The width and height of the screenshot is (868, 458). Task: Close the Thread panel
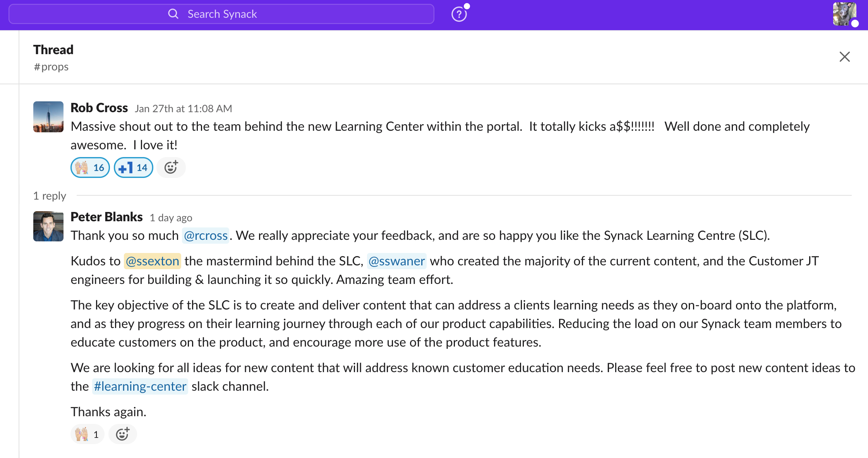844,57
